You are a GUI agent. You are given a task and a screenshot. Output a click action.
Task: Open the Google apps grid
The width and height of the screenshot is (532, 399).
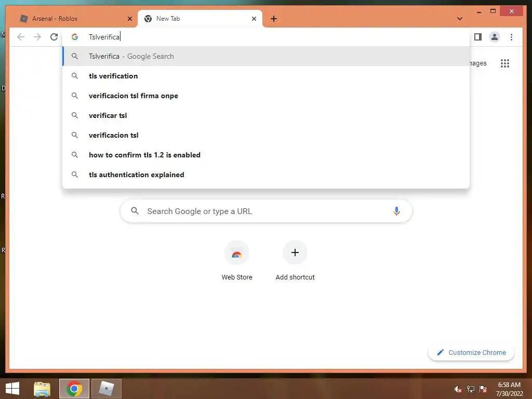click(505, 63)
